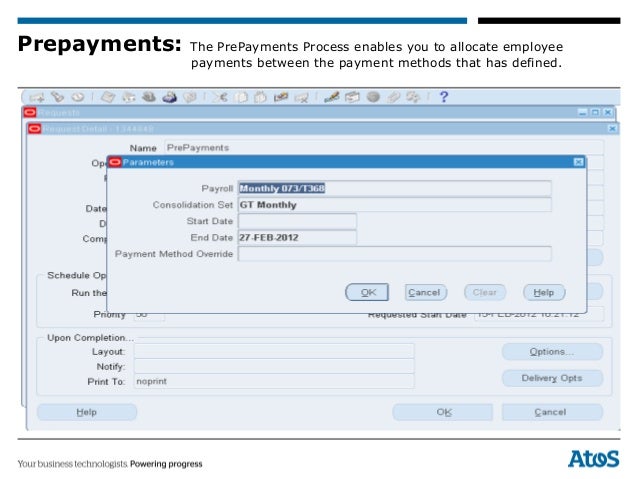Click the Print To field showing noprint
This screenshot has height=479, width=638.
tap(274, 381)
